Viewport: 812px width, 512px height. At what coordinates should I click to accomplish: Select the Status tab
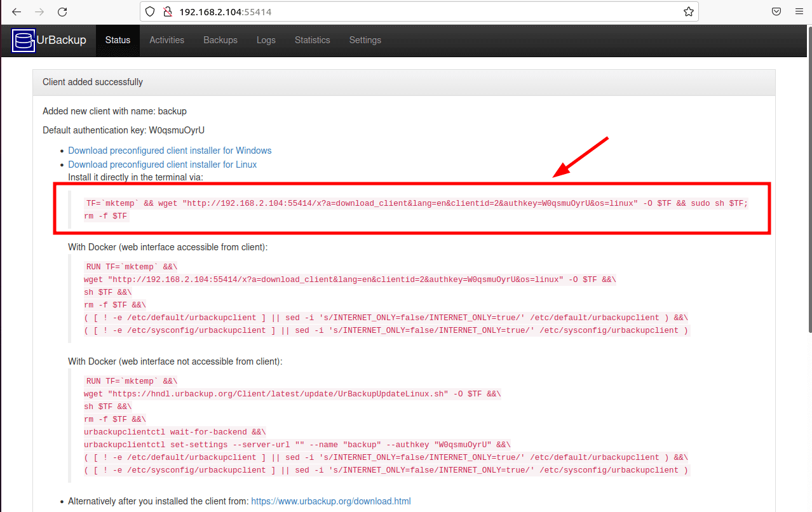(118, 40)
